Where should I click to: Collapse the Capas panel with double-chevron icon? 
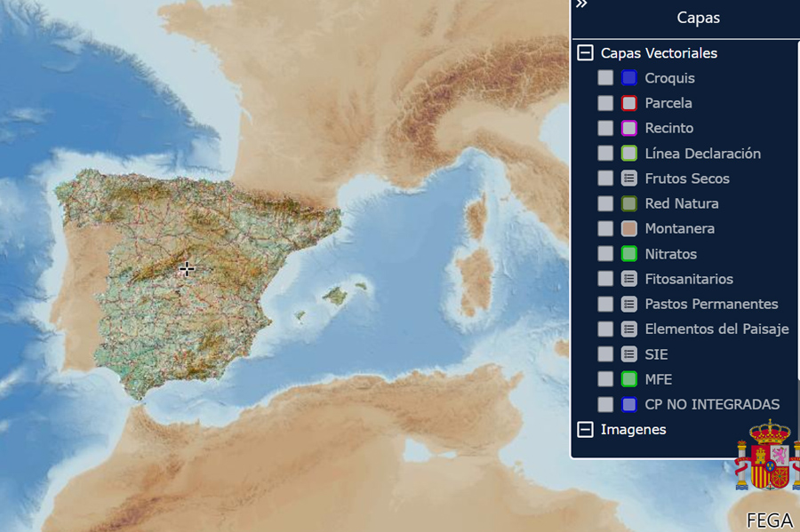click(581, 5)
